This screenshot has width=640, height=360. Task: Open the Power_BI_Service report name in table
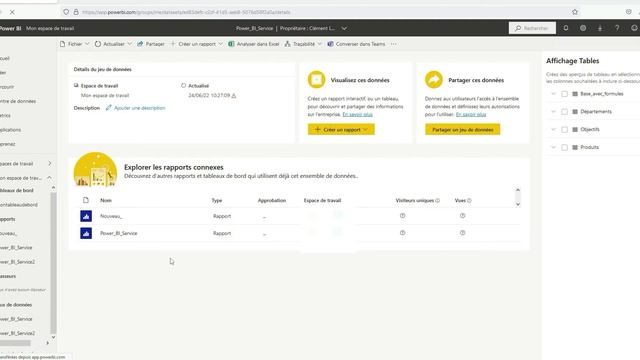[119, 233]
